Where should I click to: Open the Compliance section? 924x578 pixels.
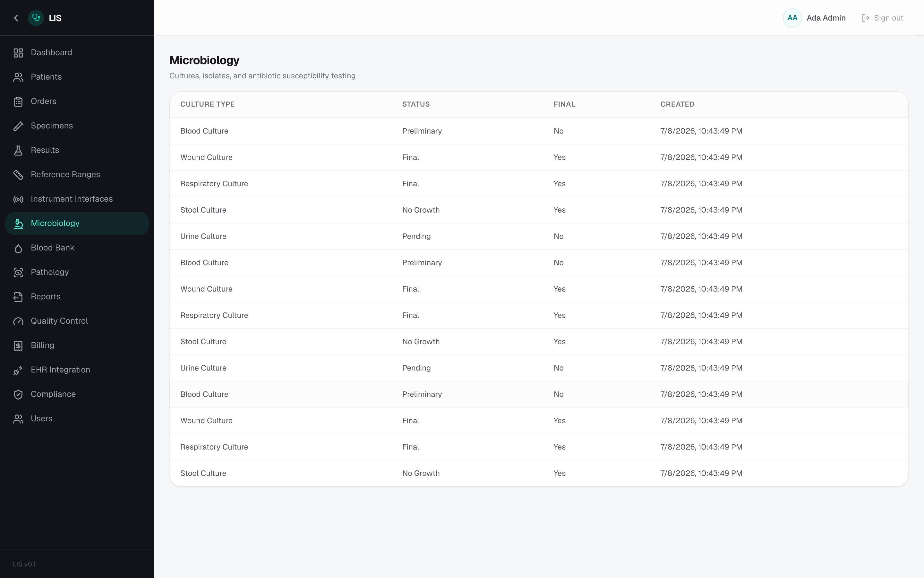point(77,395)
